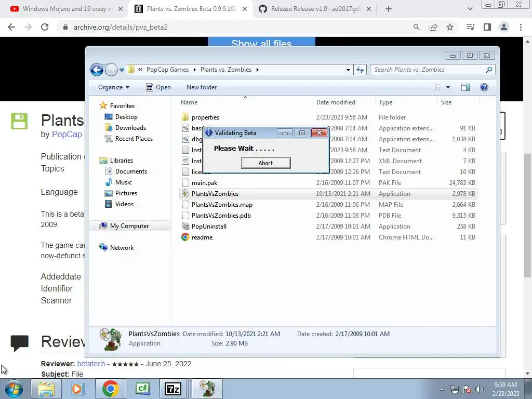Toggle the Chrome side panel icon
Screen dimensions: 532x399
487,27
